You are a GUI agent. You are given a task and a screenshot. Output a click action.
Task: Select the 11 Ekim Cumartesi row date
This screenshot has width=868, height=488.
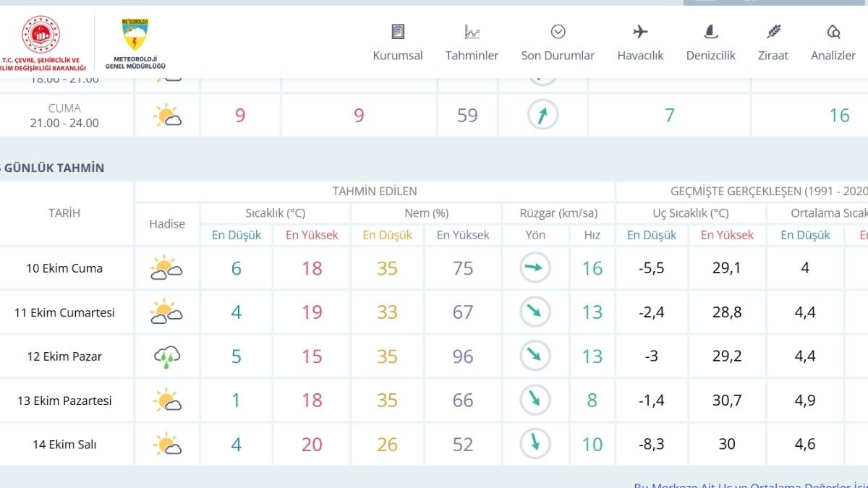pyautogui.click(x=64, y=313)
